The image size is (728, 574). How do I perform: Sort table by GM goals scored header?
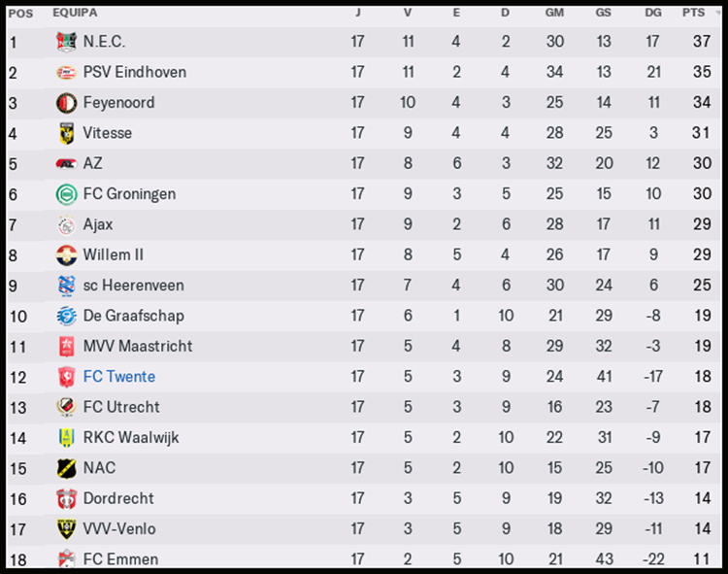(x=554, y=14)
